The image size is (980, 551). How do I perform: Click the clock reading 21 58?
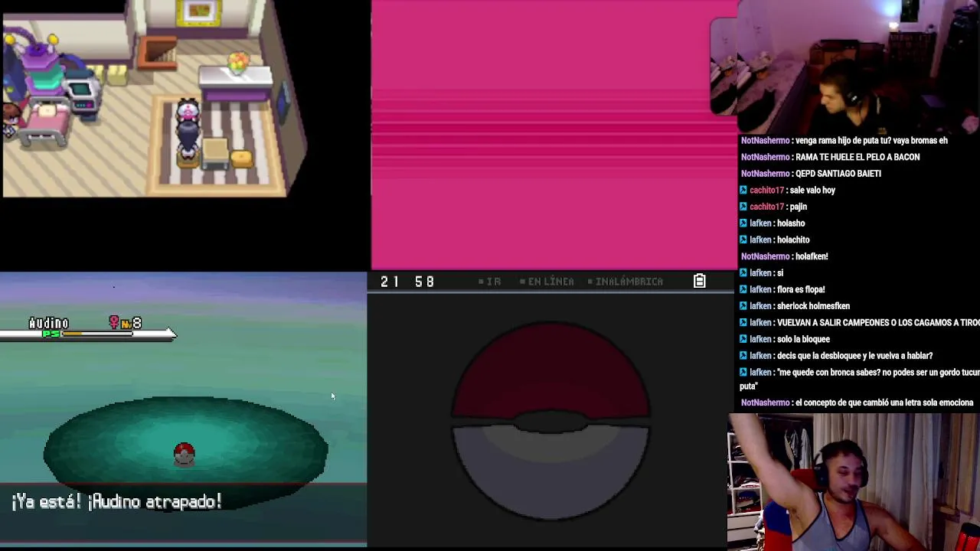pos(407,282)
